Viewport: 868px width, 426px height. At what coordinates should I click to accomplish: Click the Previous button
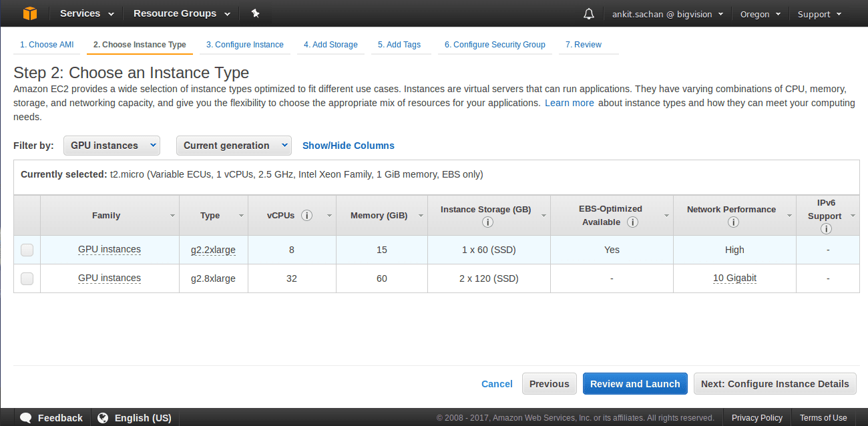click(550, 384)
